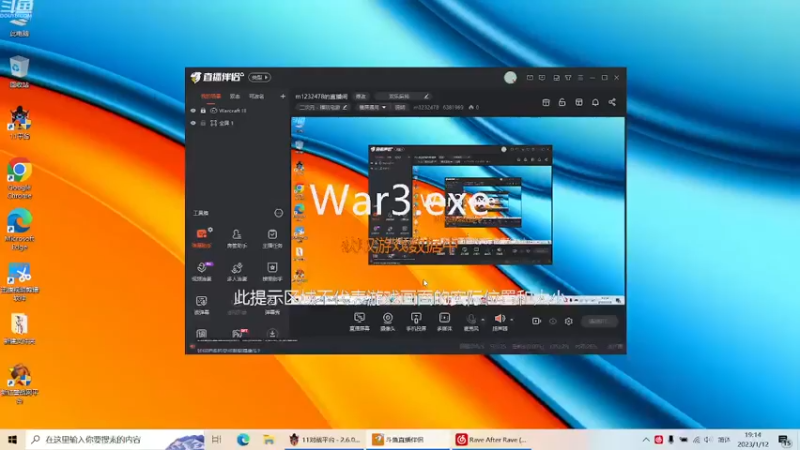800x450 pixels.
Task: Click the start live button at bottom right
Action: 599,321
